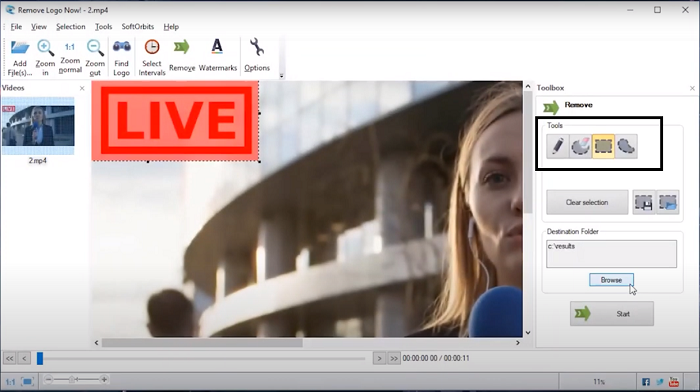Open the View menu
Viewport: 700px width, 392px height.
[x=39, y=27]
